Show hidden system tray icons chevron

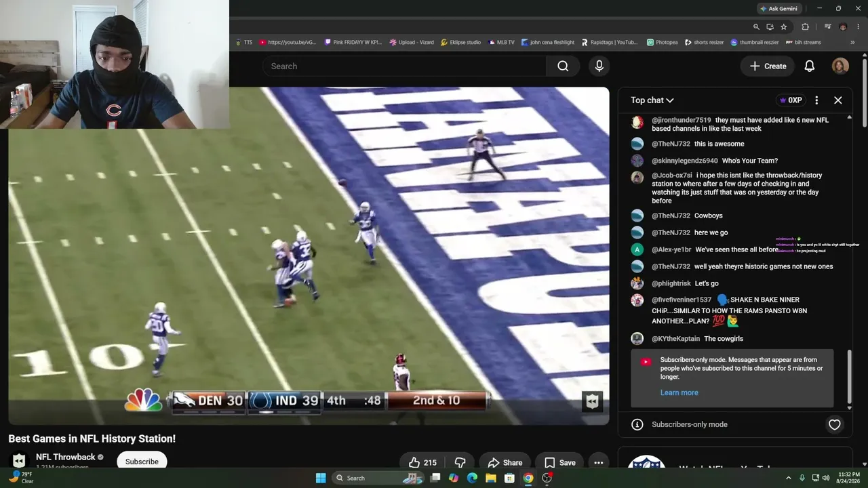coord(789,478)
